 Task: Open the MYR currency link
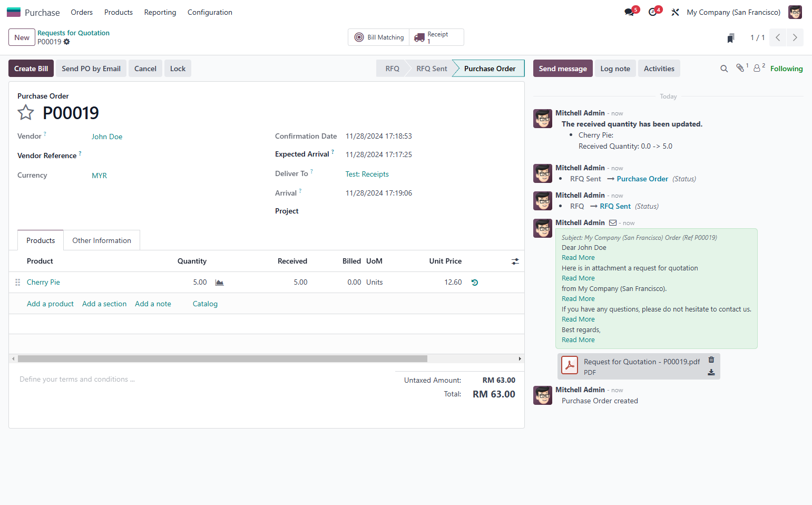tap(99, 176)
